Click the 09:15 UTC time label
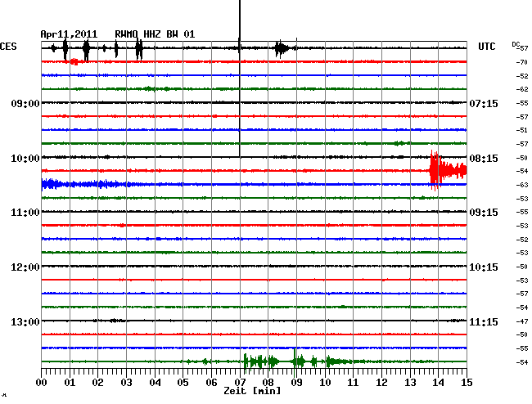The image size is (532, 404). point(484,213)
